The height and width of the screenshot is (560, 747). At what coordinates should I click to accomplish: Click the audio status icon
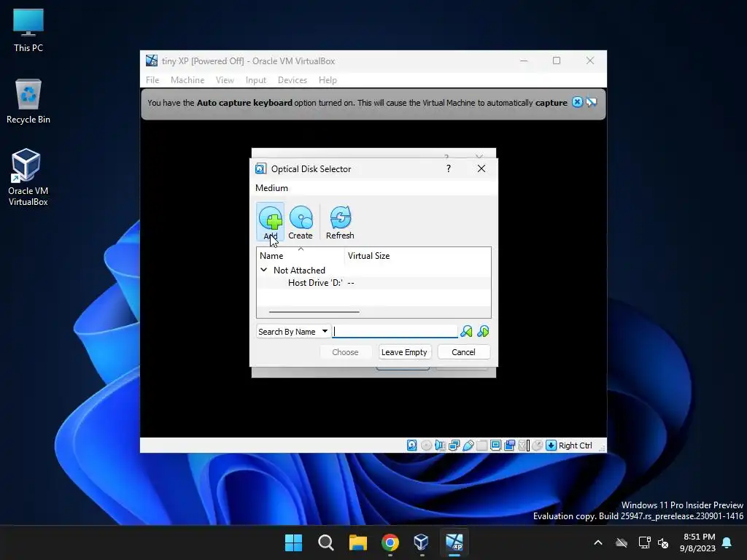pyautogui.click(x=440, y=446)
